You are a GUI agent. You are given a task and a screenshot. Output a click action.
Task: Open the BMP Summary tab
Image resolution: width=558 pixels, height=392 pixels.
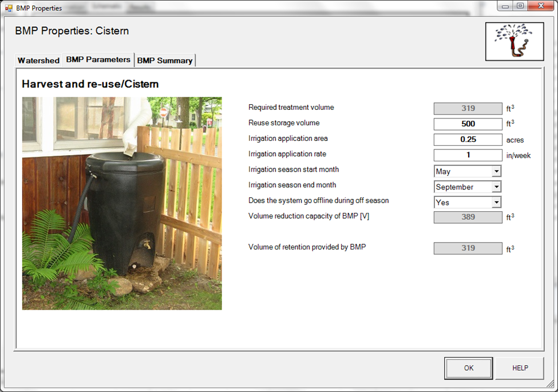tap(165, 60)
